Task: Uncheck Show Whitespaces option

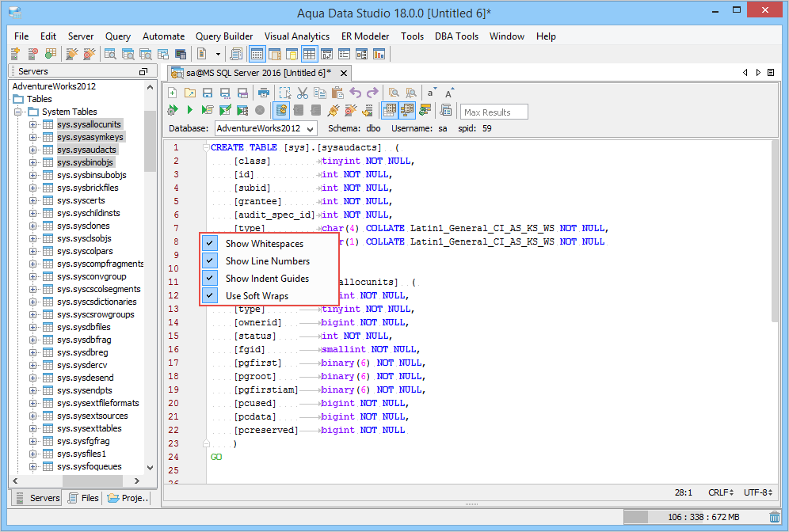Action: point(210,243)
